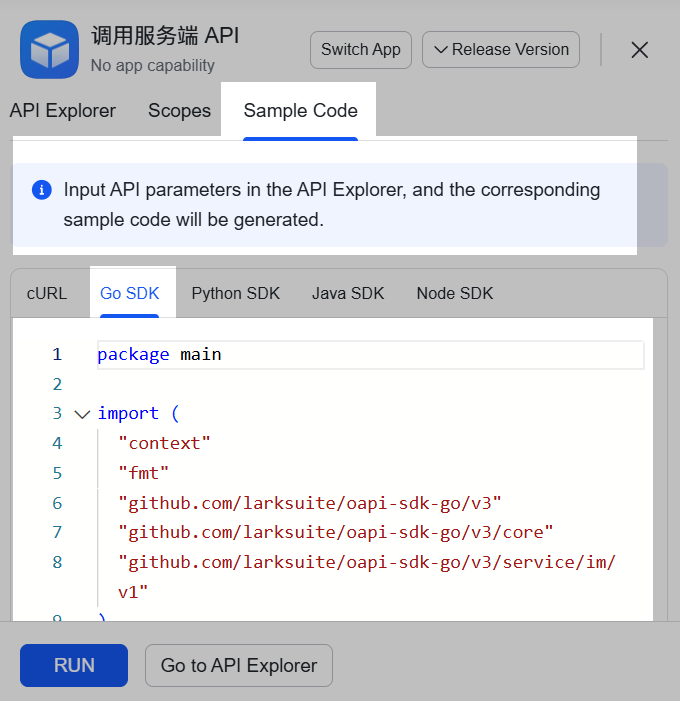The image size is (680, 701).
Task: Click line number 2 in the gutter
Action: pyautogui.click(x=57, y=384)
